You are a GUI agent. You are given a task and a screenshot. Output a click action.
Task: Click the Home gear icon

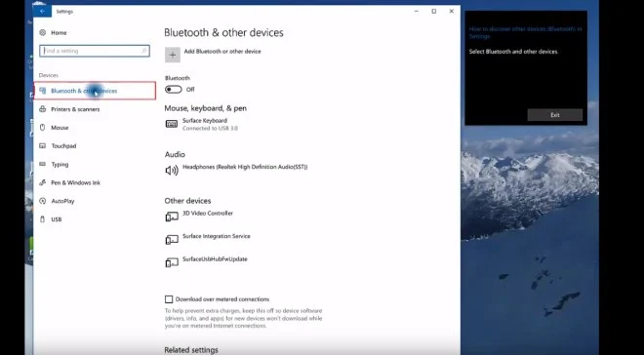(42, 33)
